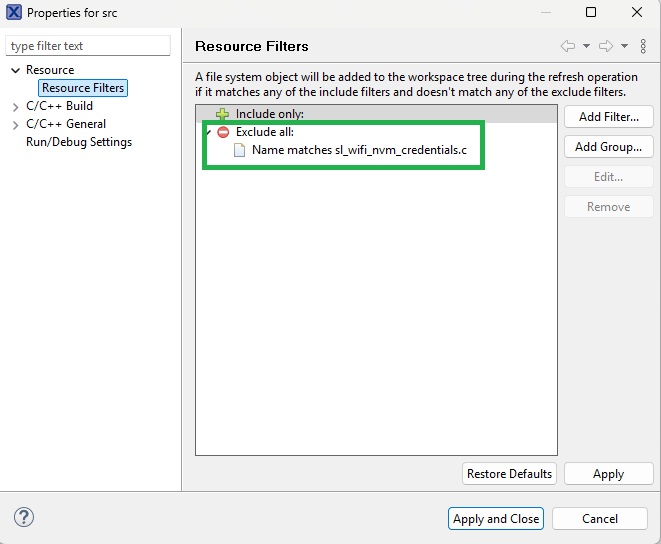
Task: Click the red Exclude all icon
Action: (x=223, y=132)
